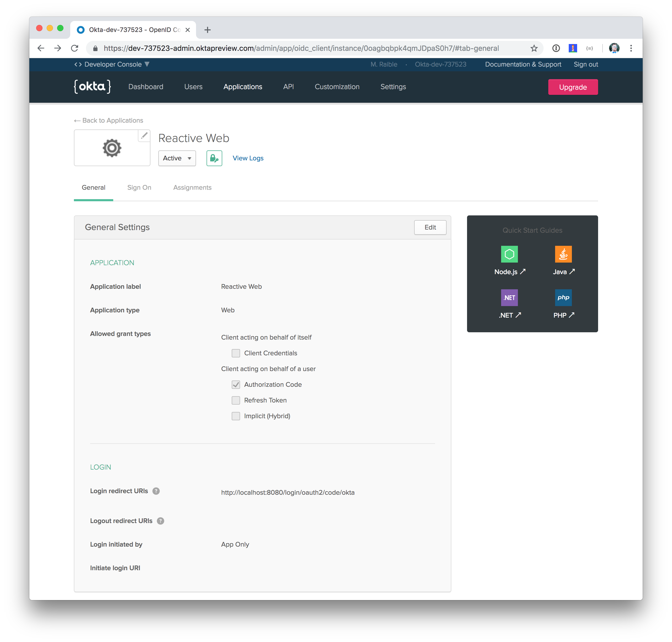This screenshot has height=642, width=672.
Task: Click the Upgrade button
Action: 573,86
